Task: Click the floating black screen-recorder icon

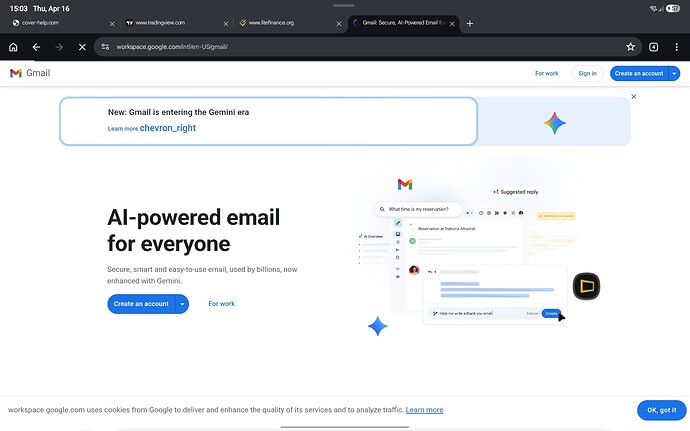Action: (x=587, y=286)
